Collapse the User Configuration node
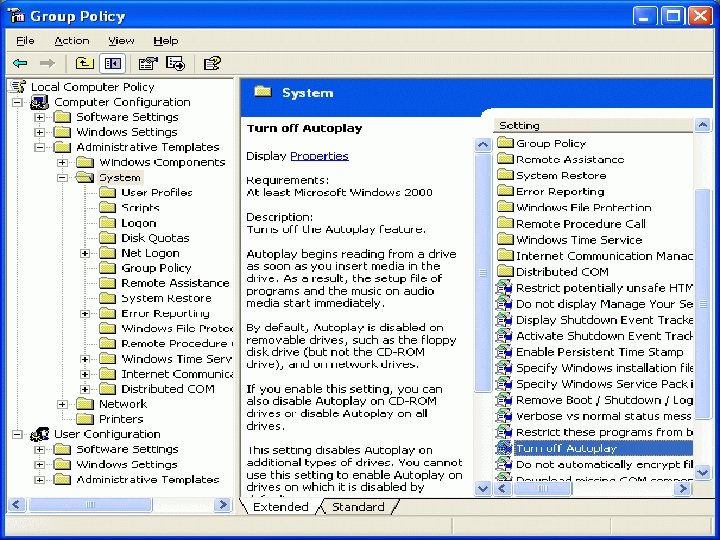Image resolution: width=720 pixels, height=540 pixels. [x=17, y=434]
